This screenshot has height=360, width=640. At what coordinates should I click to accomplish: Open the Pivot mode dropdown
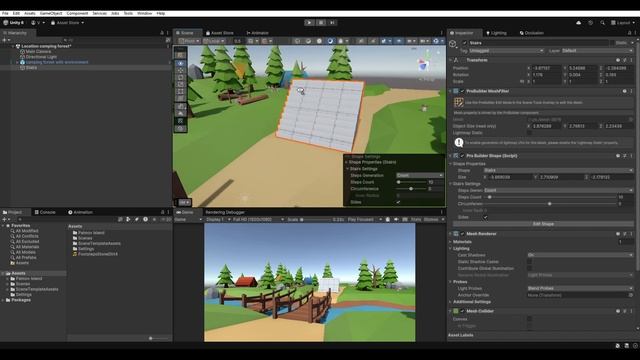coord(189,41)
